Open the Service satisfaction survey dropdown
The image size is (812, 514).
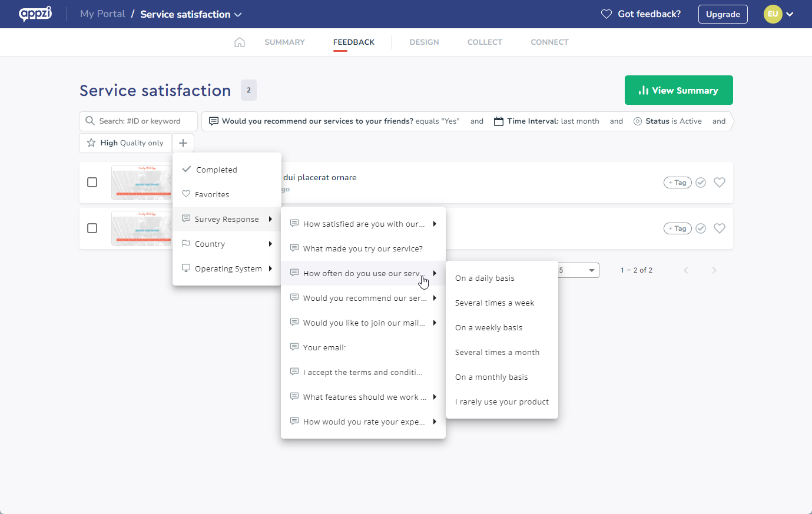[x=239, y=14]
